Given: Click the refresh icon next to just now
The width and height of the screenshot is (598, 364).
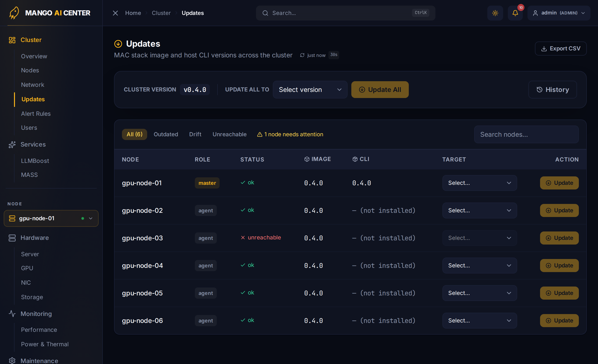Looking at the screenshot, I should pos(302,55).
